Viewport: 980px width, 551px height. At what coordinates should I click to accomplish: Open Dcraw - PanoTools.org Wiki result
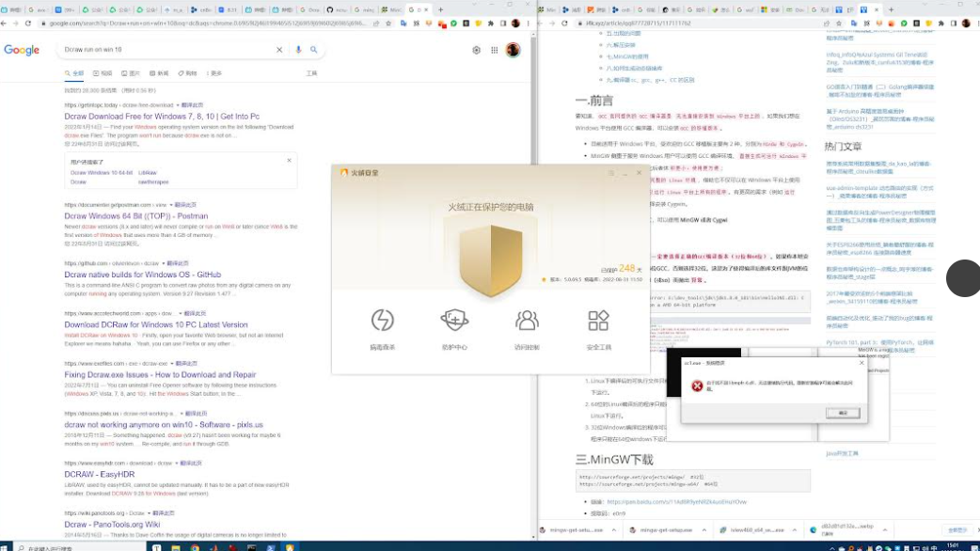tap(113, 525)
